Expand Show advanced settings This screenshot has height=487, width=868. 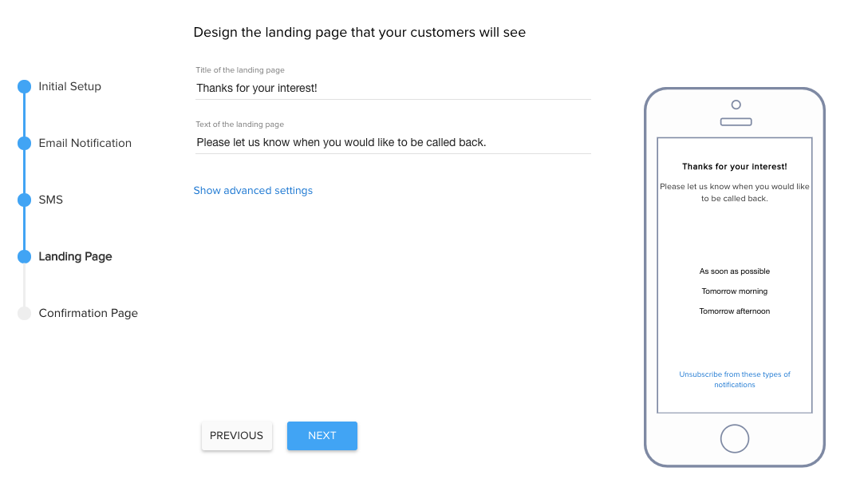[253, 191]
